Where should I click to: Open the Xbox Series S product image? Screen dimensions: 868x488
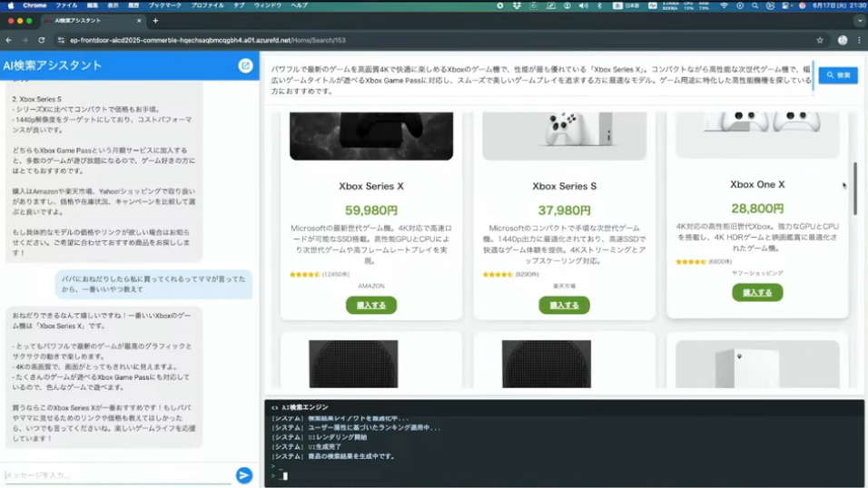pos(564,136)
